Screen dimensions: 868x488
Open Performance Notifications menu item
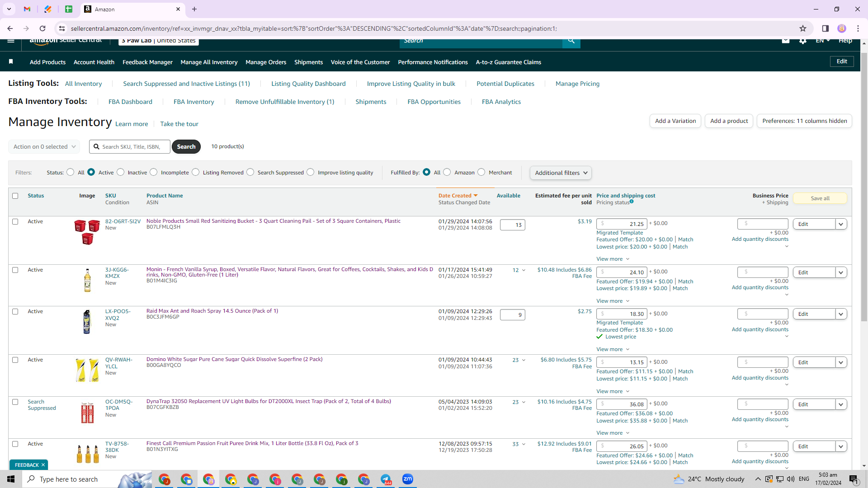point(433,62)
